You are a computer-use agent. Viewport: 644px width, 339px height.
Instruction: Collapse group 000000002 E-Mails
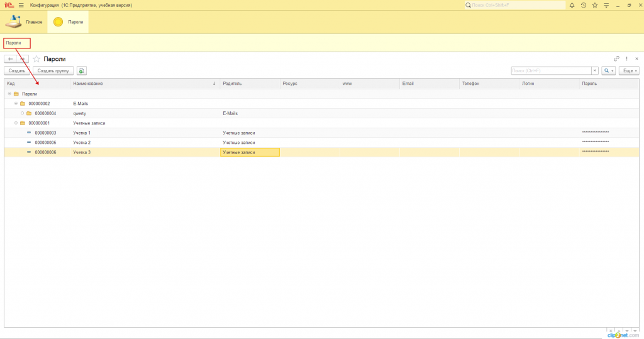pos(16,104)
